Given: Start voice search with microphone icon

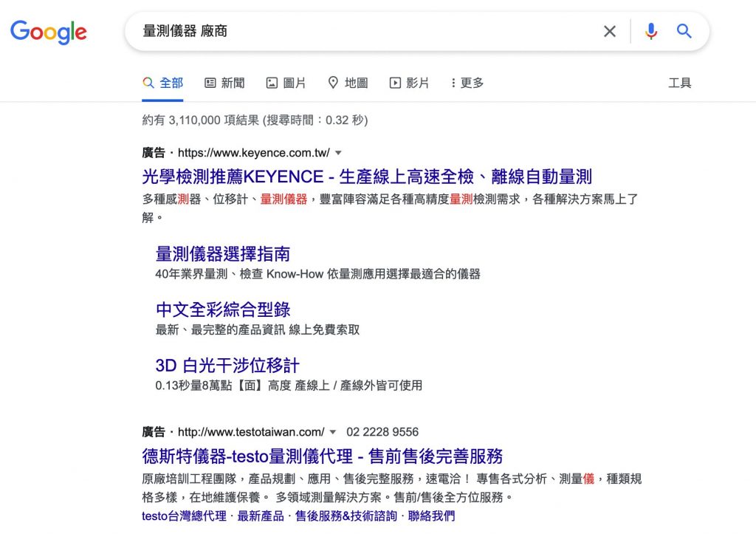Looking at the screenshot, I should [651, 31].
